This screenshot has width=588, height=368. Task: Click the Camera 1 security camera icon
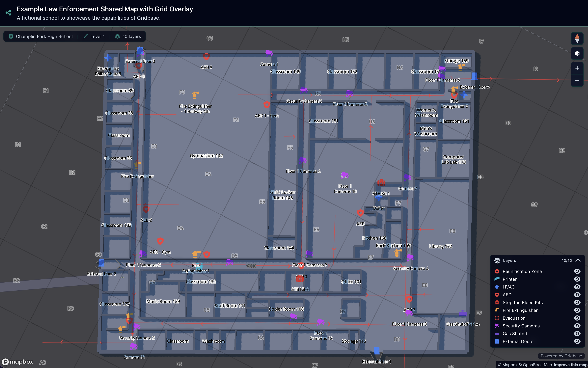click(x=269, y=53)
